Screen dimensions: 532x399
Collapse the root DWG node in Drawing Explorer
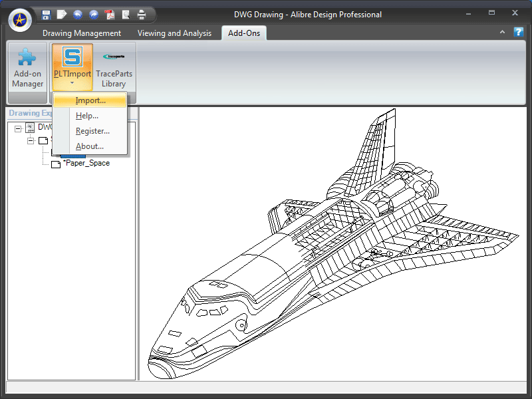[18, 128]
